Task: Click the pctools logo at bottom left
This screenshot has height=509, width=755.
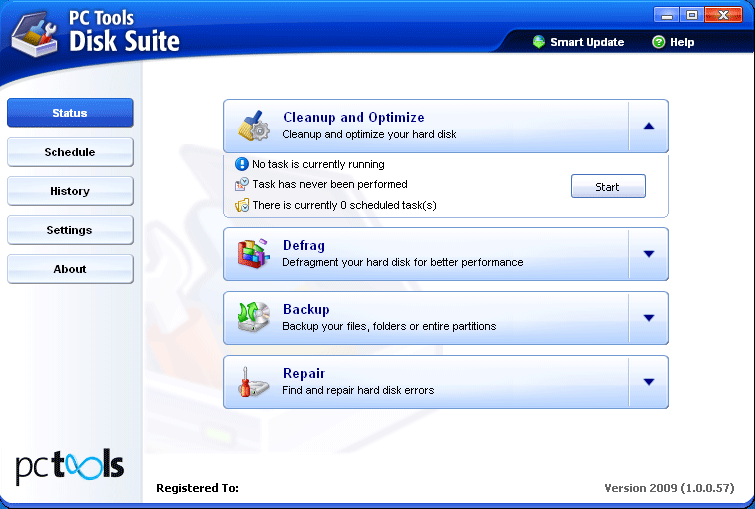Action: click(x=70, y=466)
